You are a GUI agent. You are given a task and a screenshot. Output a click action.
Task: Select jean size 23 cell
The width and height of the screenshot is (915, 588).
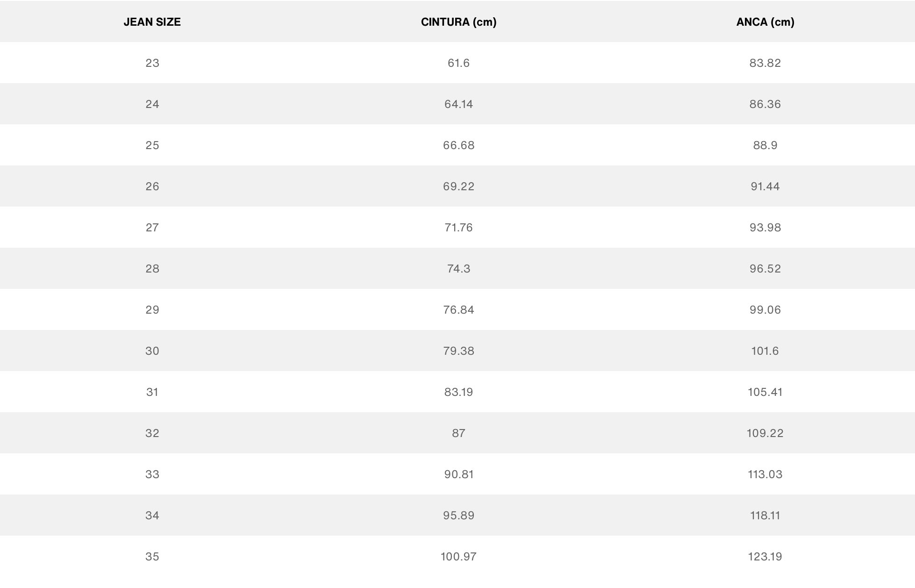pyautogui.click(x=152, y=63)
